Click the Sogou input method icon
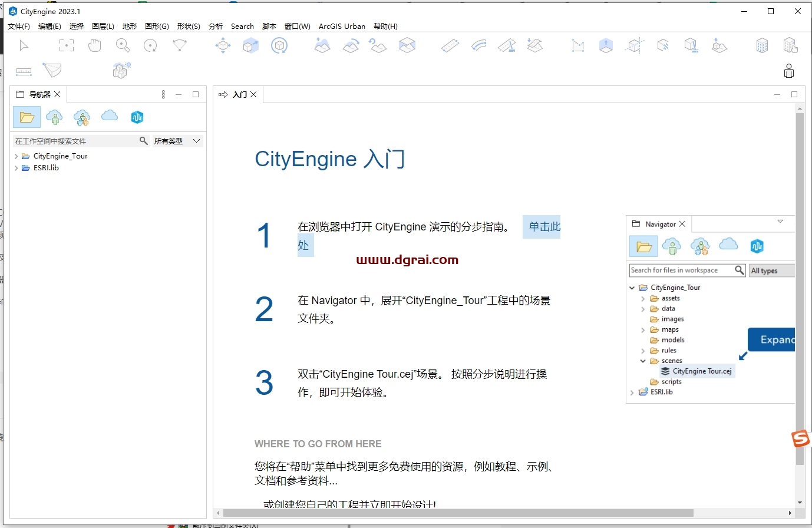 pos(800,439)
